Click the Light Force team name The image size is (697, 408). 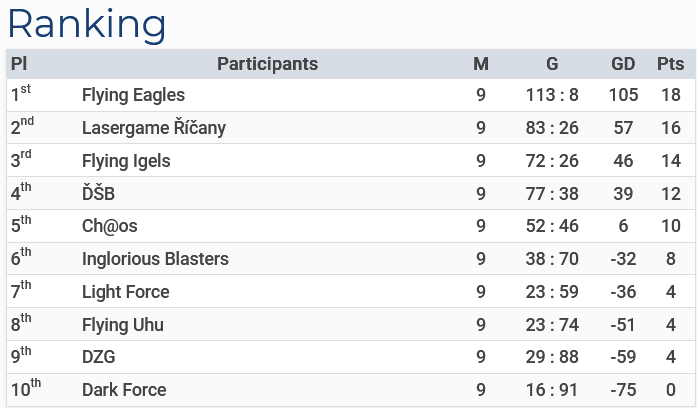click(x=126, y=292)
